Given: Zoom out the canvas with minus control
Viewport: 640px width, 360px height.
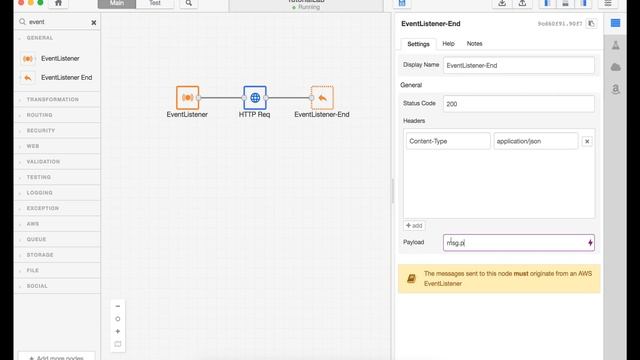Looking at the screenshot, I should click(x=118, y=306).
